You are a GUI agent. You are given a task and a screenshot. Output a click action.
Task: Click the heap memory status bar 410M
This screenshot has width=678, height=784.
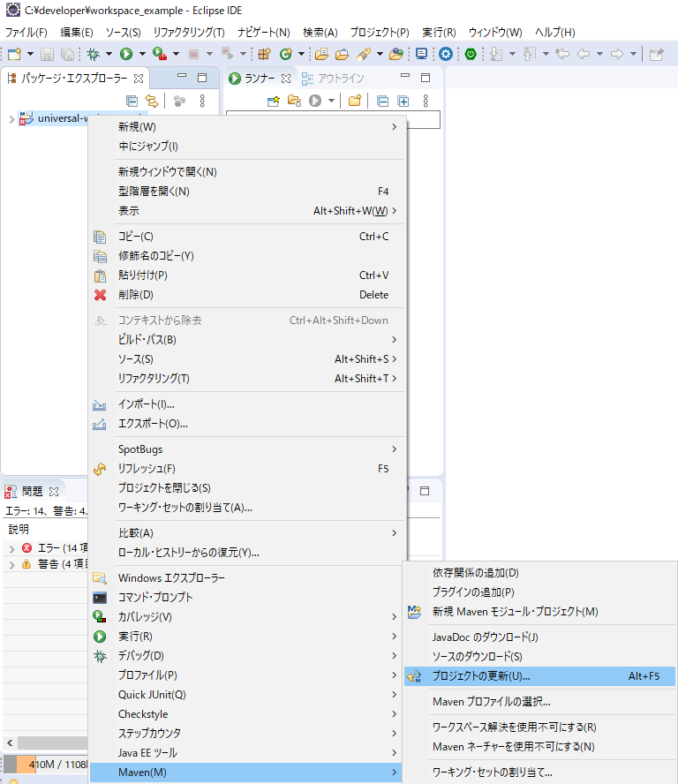(x=47, y=765)
